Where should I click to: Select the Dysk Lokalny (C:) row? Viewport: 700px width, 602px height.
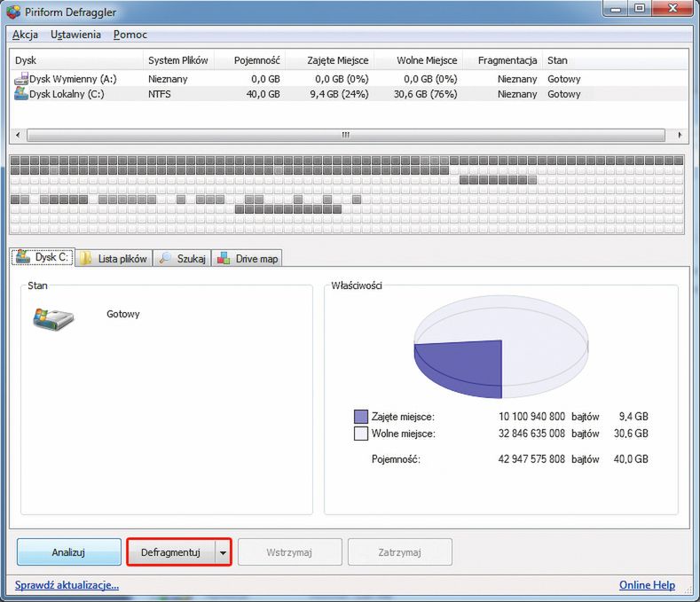(x=348, y=94)
